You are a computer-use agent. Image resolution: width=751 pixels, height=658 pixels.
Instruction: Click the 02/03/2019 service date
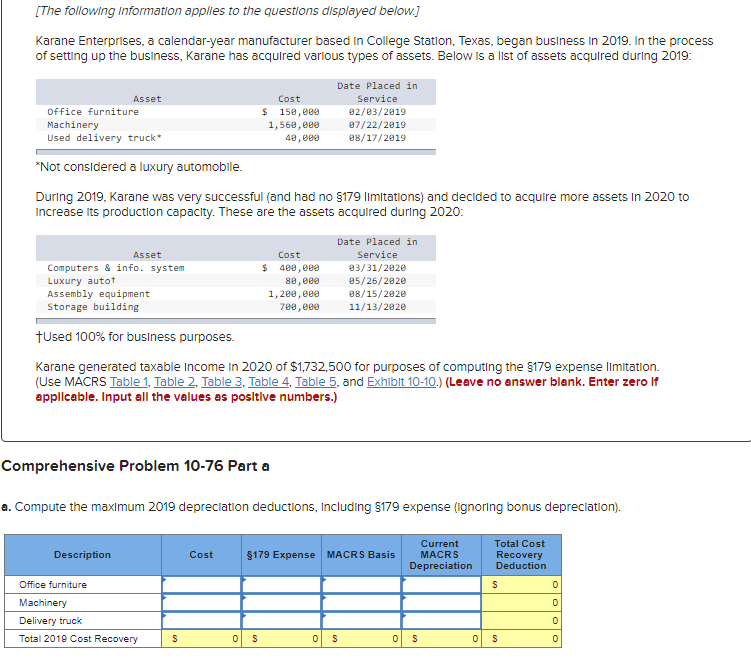tap(377, 112)
